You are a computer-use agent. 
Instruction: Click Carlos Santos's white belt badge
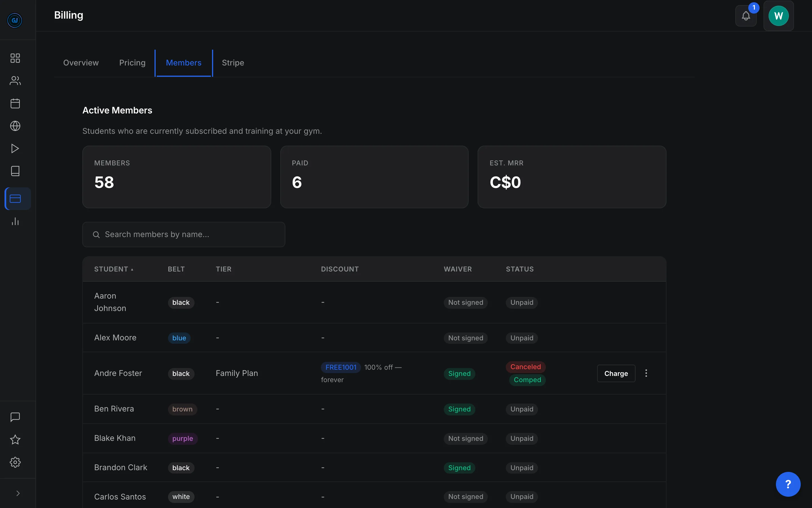click(181, 497)
